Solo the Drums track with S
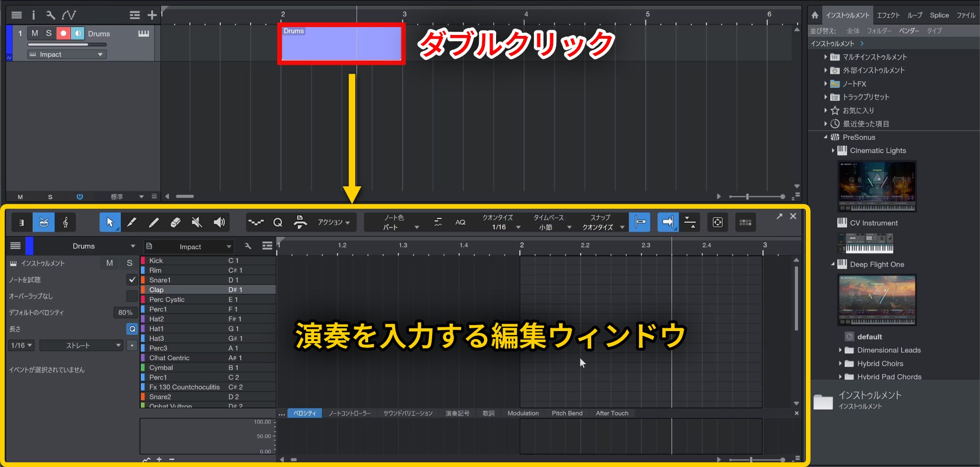 49,33
